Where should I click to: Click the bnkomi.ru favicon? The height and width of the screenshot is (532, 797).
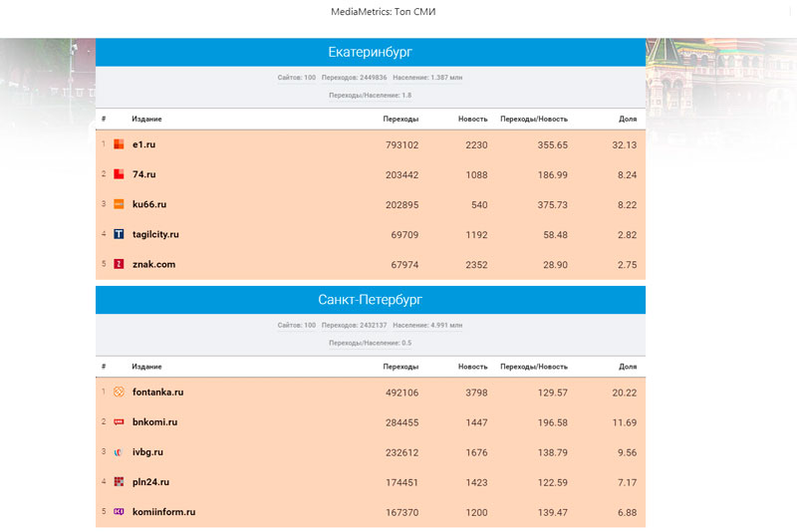(119, 422)
